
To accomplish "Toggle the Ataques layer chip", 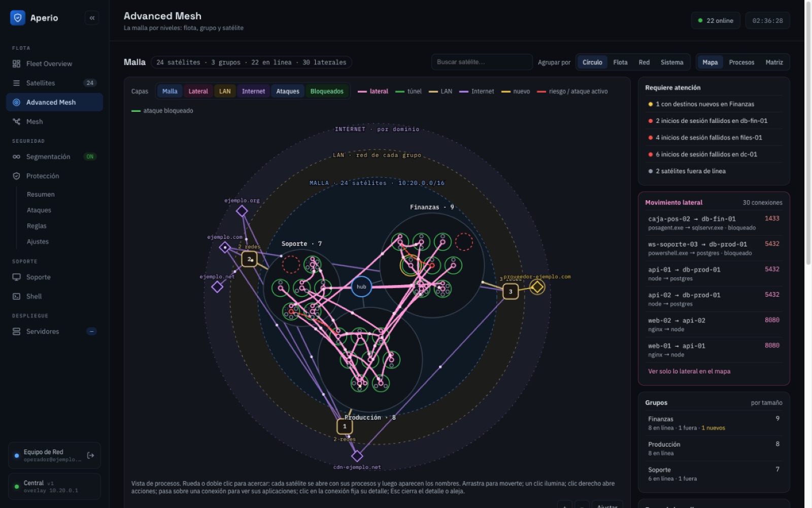I will (288, 91).
